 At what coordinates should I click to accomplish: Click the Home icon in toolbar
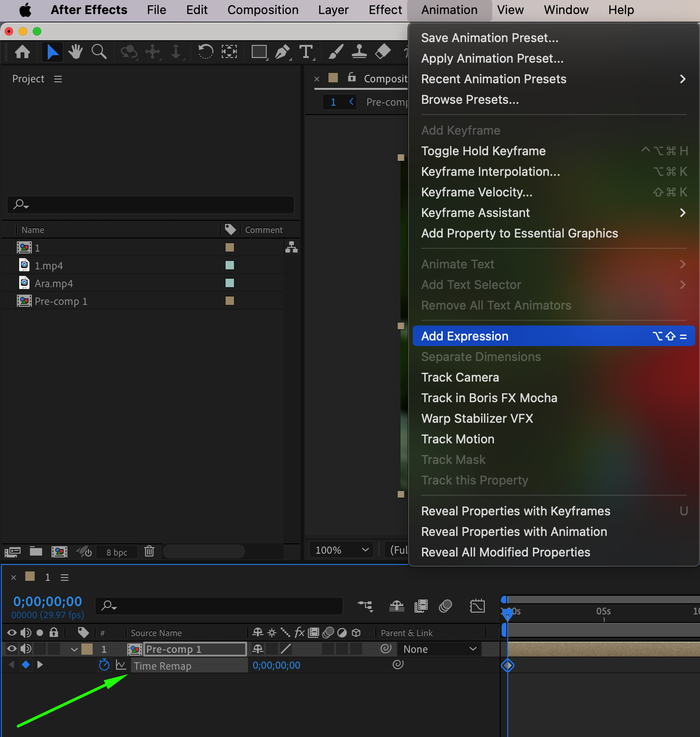(x=22, y=51)
